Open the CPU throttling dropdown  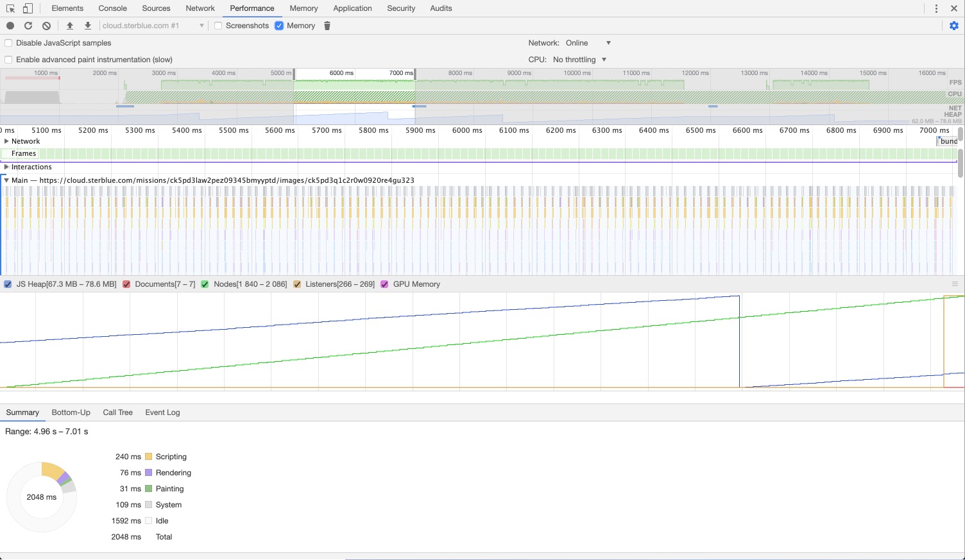[x=578, y=59]
